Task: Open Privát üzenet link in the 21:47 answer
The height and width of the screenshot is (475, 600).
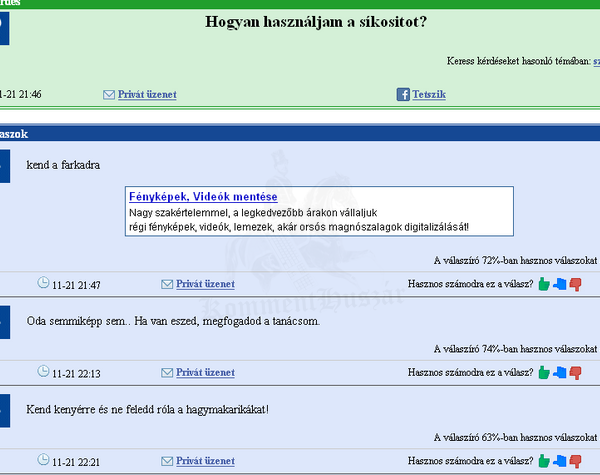Action: (205, 284)
